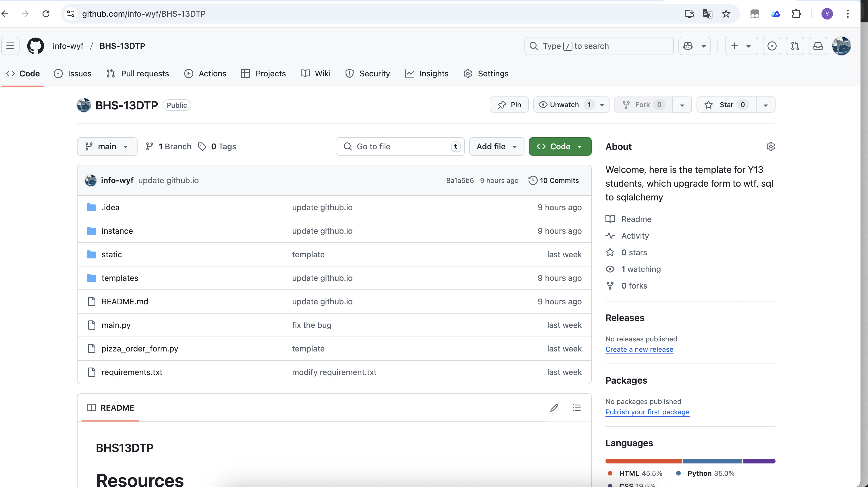Edit README with pencil icon
The width and height of the screenshot is (868, 487).
(x=554, y=408)
